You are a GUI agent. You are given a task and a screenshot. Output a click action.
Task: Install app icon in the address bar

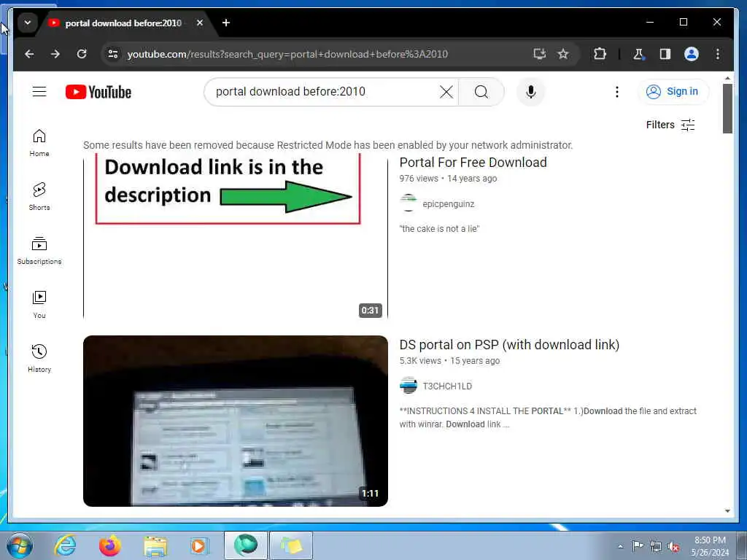pos(539,54)
